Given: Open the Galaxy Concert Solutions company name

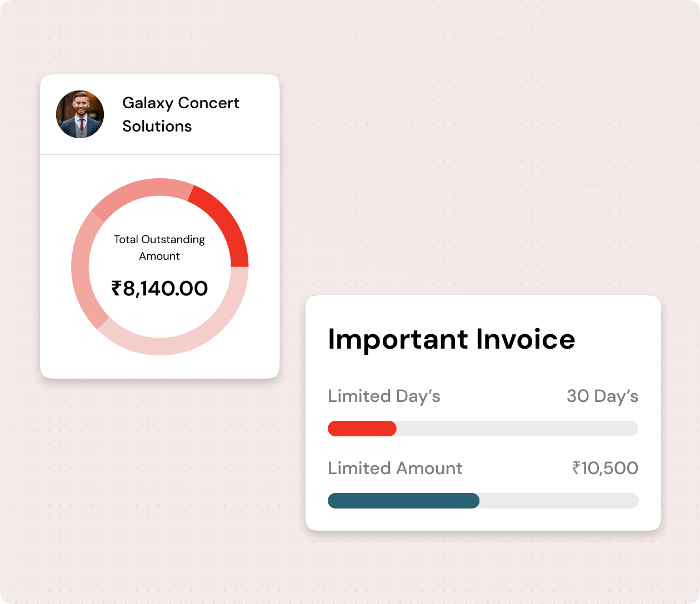Looking at the screenshot, I should [181, 114].
